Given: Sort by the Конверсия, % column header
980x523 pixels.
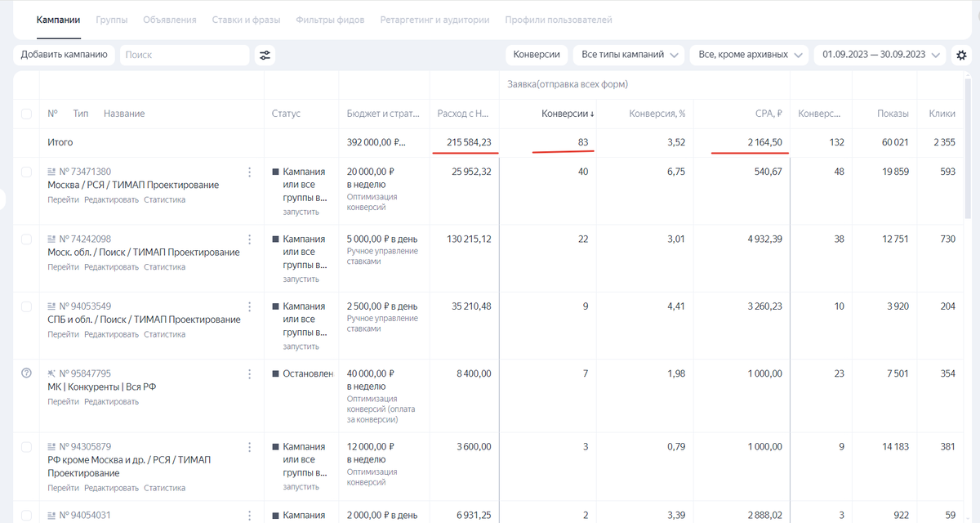Looking at the screenshot, I should (x=657, y=114).
